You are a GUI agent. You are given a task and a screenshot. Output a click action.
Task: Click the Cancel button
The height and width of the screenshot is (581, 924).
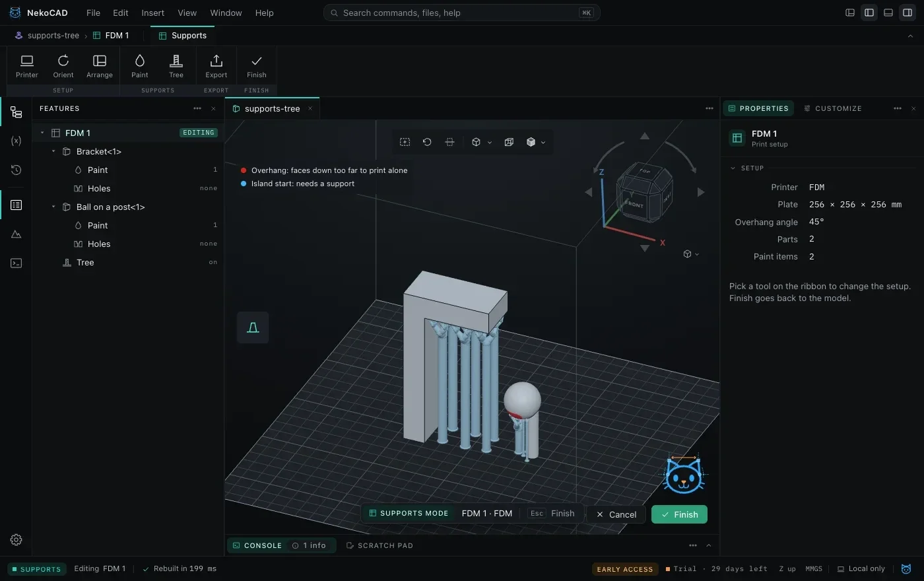(x=616, y=514)
